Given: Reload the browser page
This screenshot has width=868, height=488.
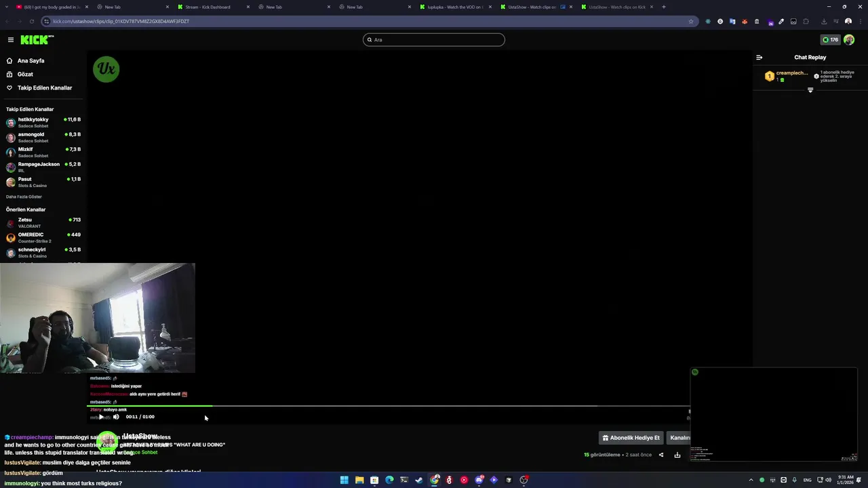Looking at the screenshot, I should pyautogui.click(x=33, y=21).
